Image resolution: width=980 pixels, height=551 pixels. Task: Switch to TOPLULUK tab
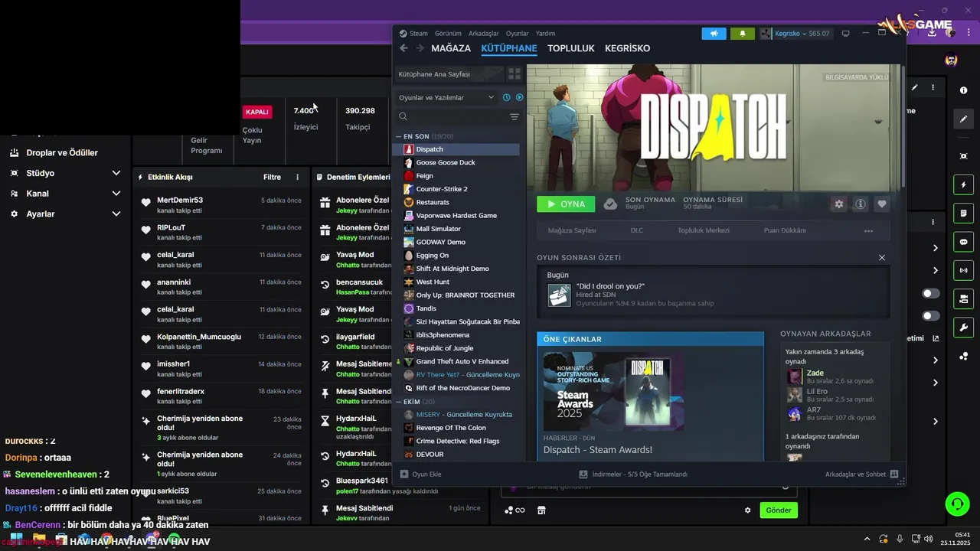tap(571, 48)
